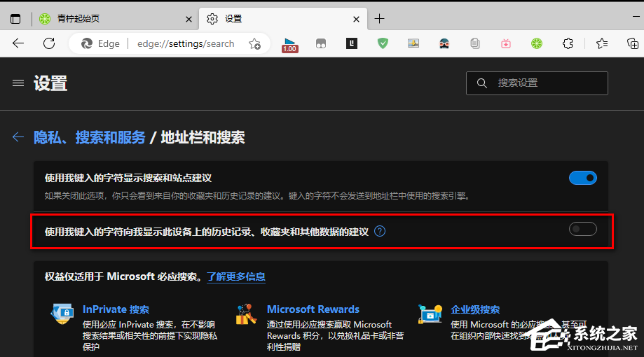Click the gray ghost-face extension icon
The height and width of the screenshot is (357, 644).
(x=321, y=43)
